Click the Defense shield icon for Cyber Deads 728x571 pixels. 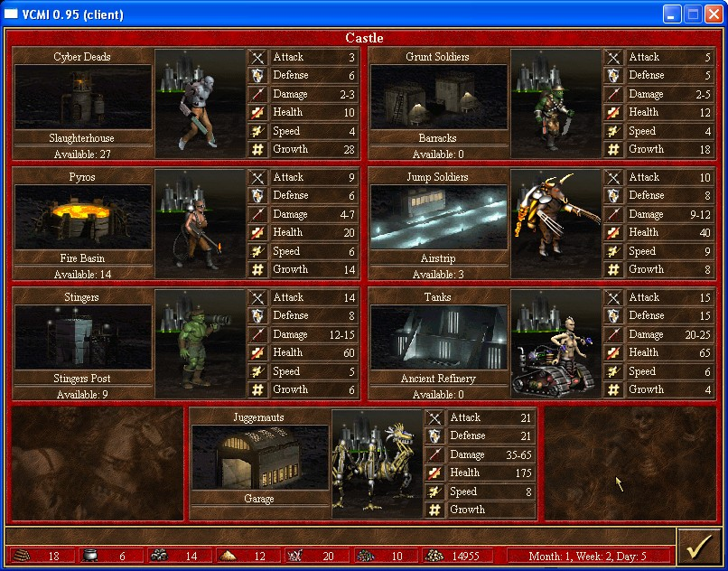pos(257,76)
